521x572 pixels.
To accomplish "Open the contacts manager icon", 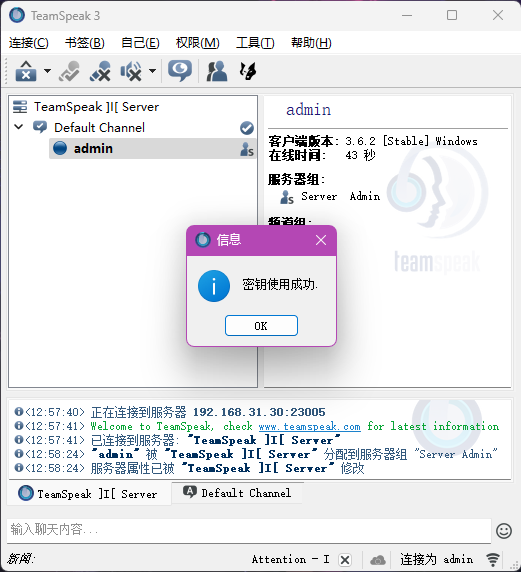I will (217, 71).
